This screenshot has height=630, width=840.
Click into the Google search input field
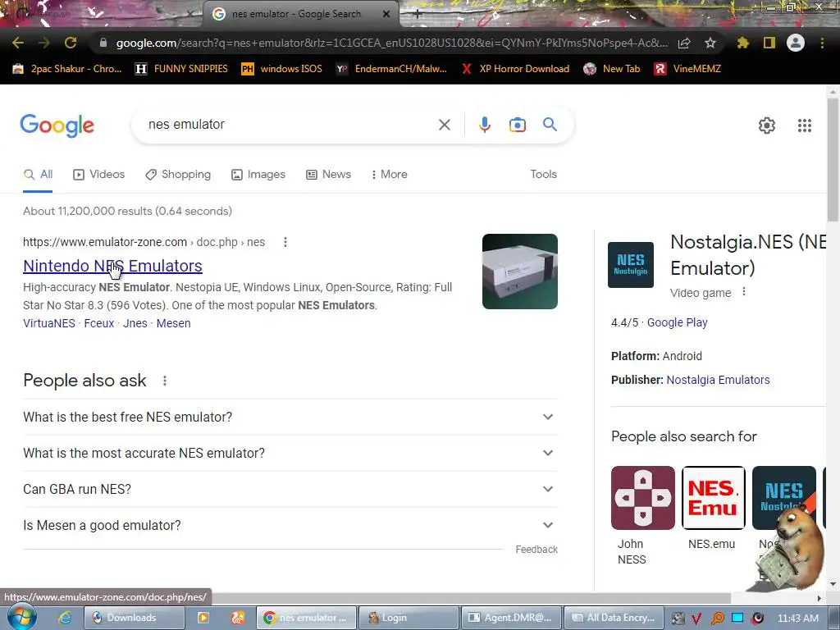290,125
